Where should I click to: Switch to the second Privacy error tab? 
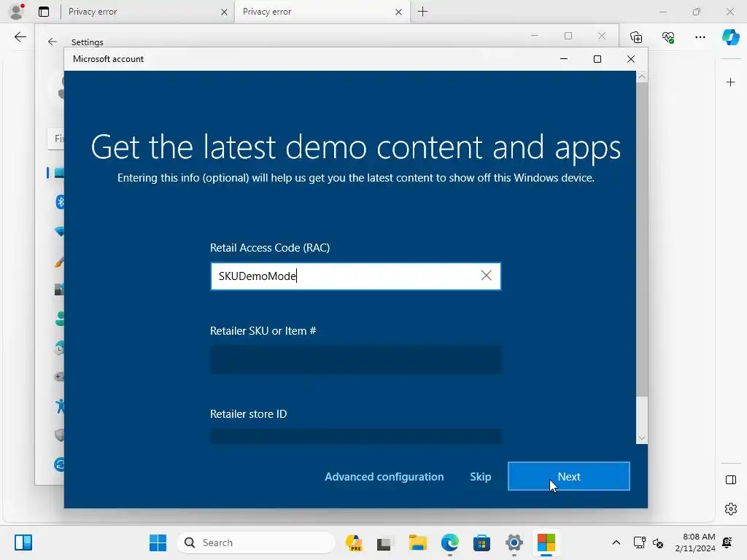click(x=321, y=12)
